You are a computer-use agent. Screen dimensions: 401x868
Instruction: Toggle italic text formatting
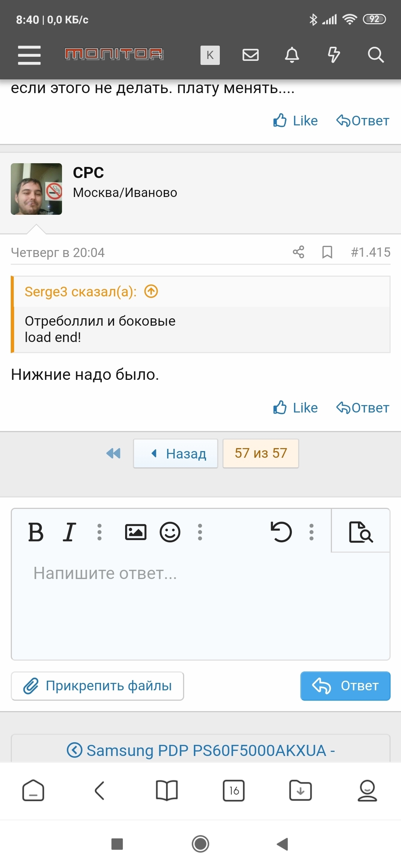[x=69, y=532]
